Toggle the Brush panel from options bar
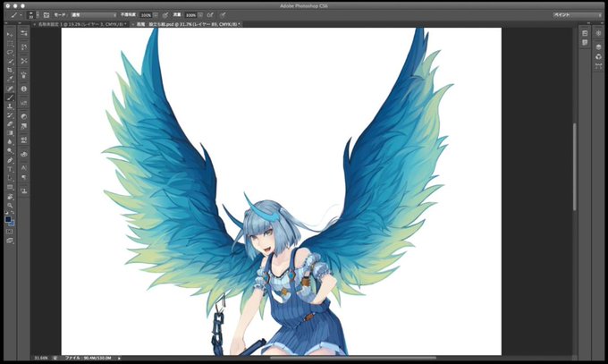 point(46,14)
